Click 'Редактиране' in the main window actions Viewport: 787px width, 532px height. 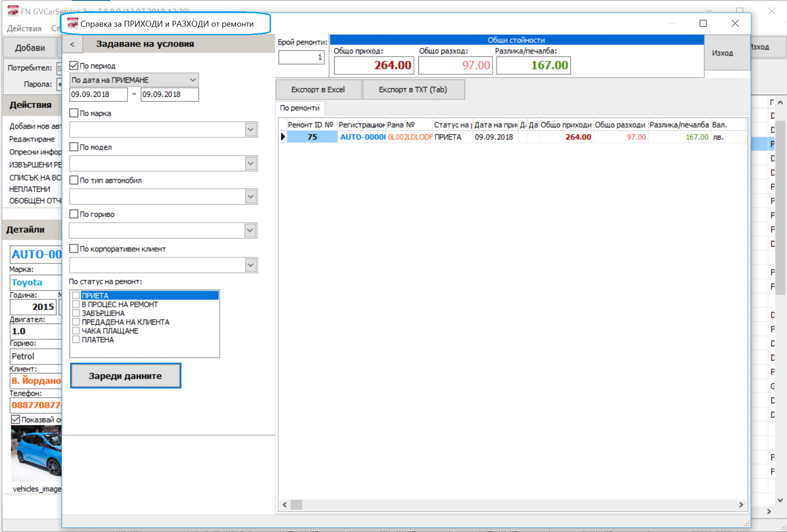point(32,139)
